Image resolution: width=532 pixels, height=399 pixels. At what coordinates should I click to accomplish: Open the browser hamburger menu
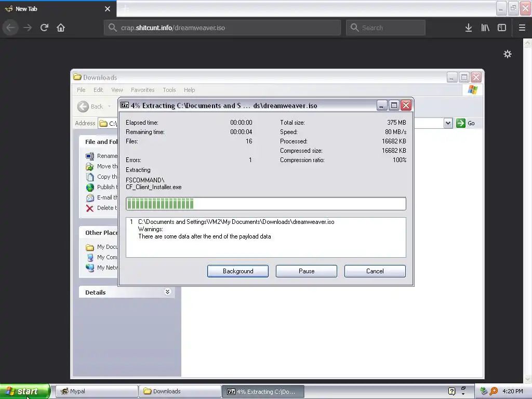[522, 28]
